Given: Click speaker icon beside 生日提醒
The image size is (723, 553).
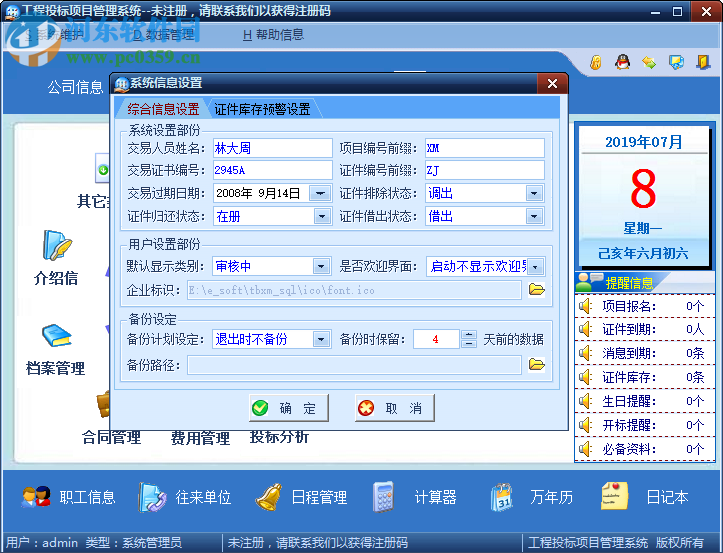Looking at the screenshot, I should [x=586, y=401].
